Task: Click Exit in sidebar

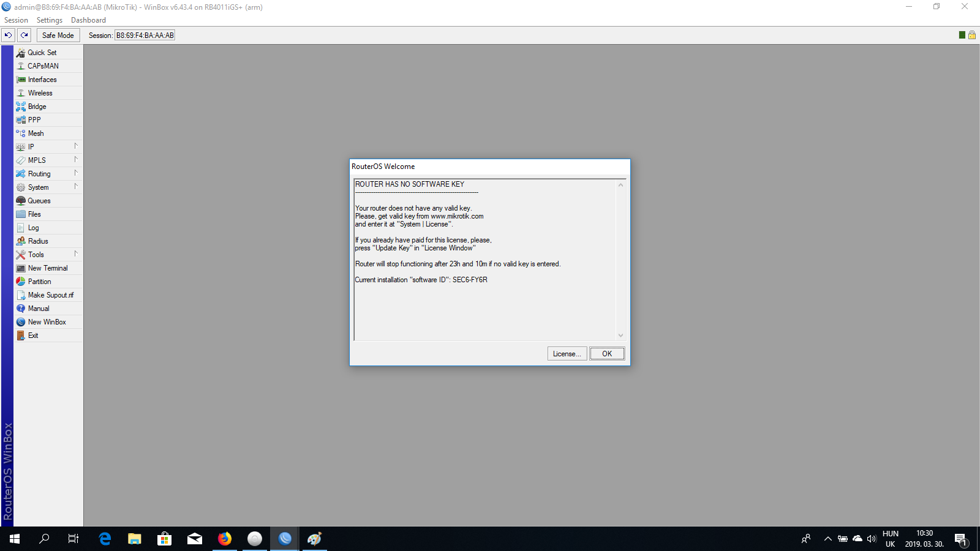Action: [48, 335]
